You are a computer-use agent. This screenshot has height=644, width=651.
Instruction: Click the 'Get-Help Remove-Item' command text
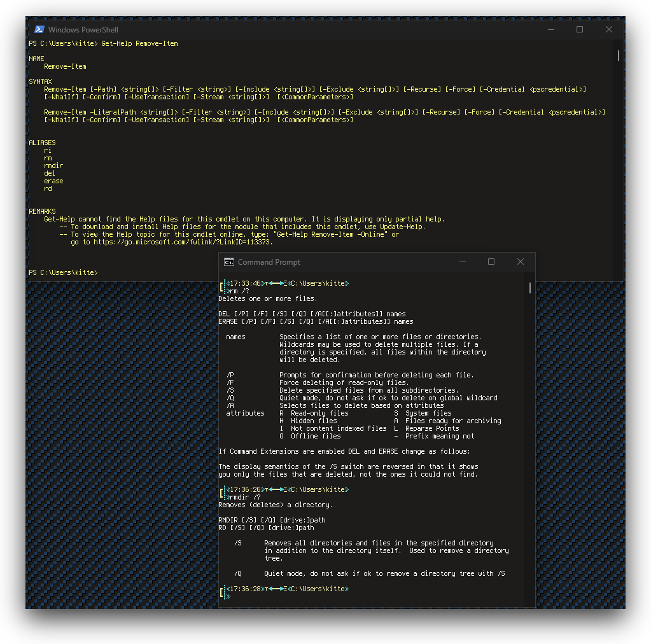(139, 44)
